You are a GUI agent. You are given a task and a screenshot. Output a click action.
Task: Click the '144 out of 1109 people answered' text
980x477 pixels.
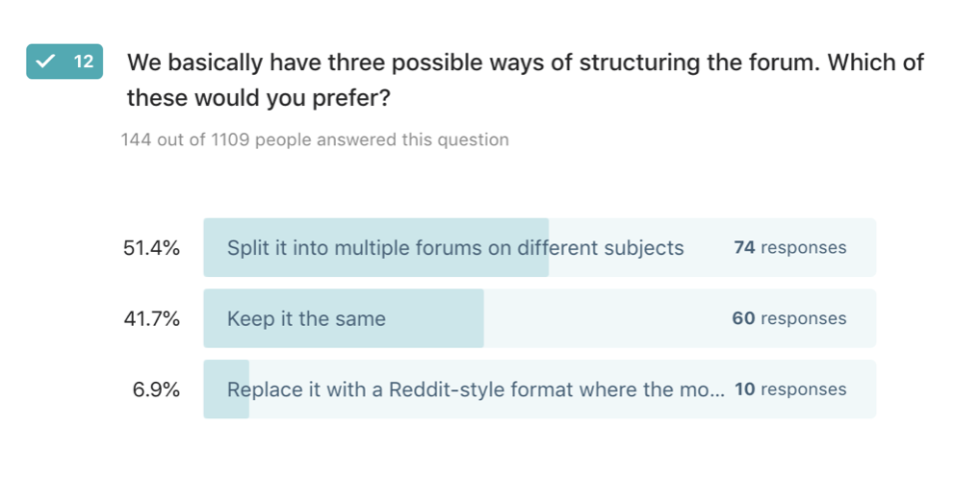point(315,139)
